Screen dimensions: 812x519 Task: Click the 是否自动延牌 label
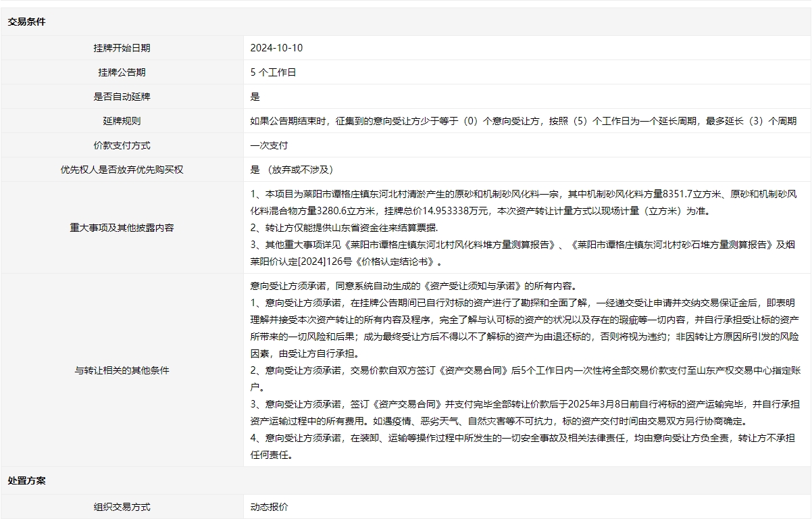tap(122, 97)
